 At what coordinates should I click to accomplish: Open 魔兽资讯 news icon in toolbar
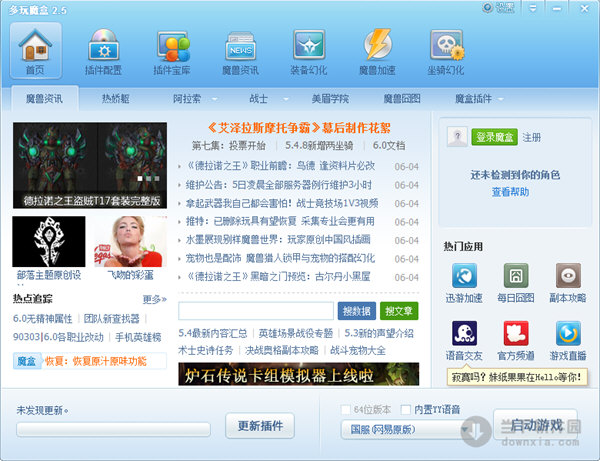(240, 51)
